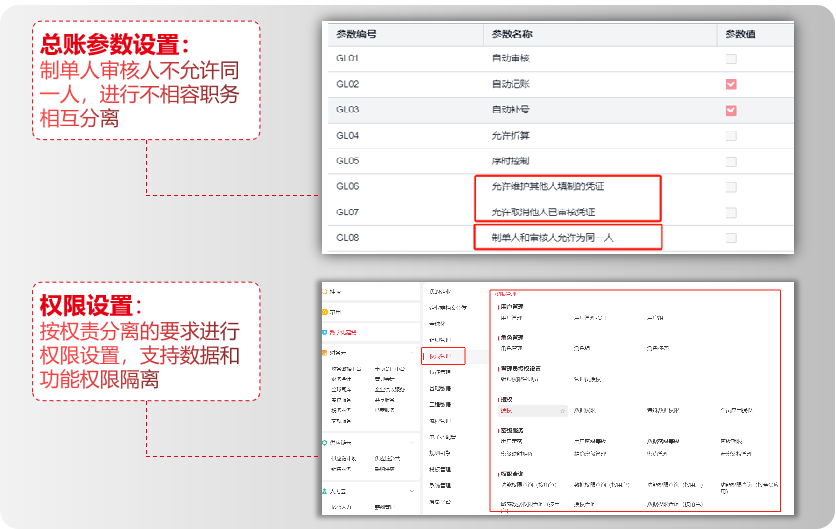Click the green person icon at the sidebar bottom
This screenshot has height=529, width=836.
point(326,491)
